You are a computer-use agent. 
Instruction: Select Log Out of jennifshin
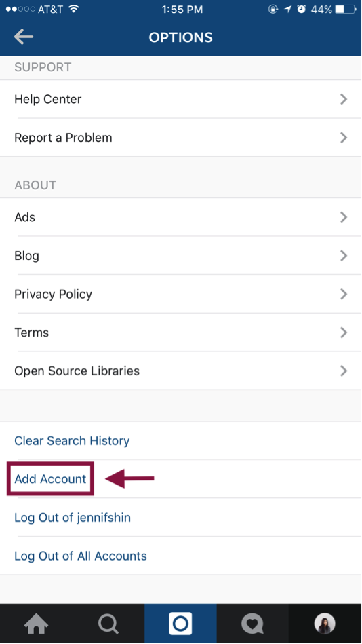click(x=73, y=518)
